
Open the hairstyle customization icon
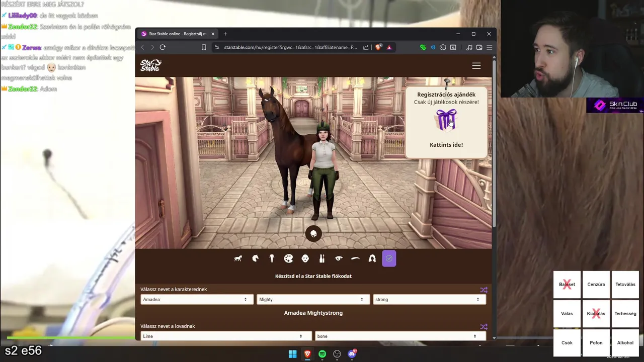(372, 258)
